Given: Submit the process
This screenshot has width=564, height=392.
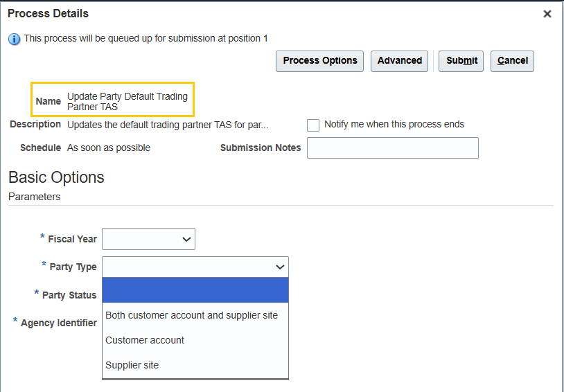Looking at the screenshot, I should tap(461, 61).
